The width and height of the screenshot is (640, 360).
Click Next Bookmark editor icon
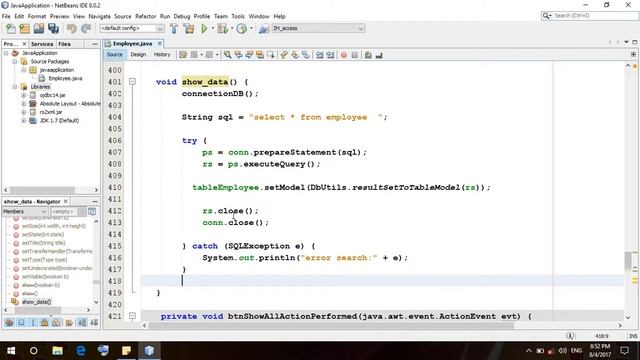pyautogui.click(x=295, y=55)
